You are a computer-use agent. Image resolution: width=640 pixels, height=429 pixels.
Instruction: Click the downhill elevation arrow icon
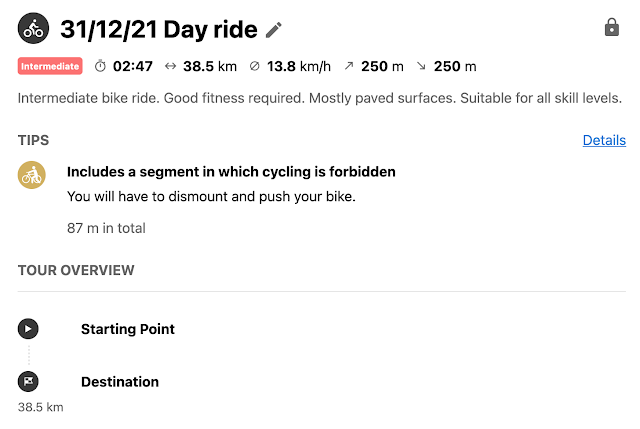(420, 67)
